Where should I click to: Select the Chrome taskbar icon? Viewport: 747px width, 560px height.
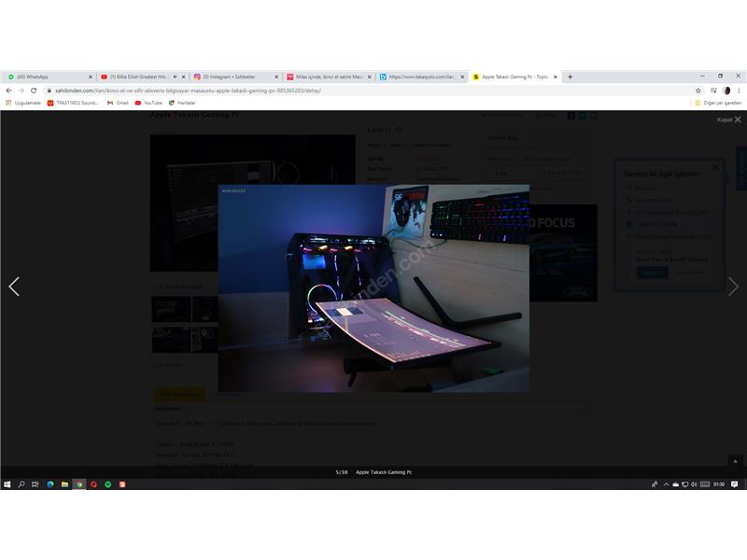click(79, 484)
